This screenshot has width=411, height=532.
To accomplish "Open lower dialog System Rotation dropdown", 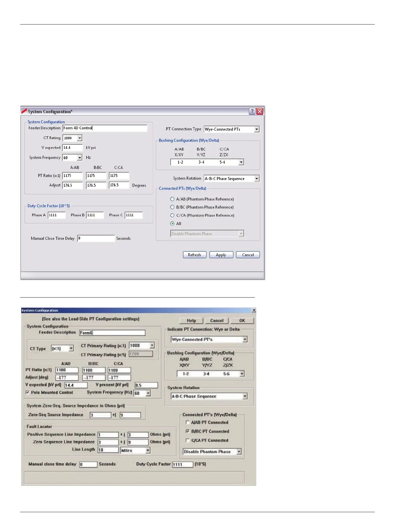I will [245, 396].
